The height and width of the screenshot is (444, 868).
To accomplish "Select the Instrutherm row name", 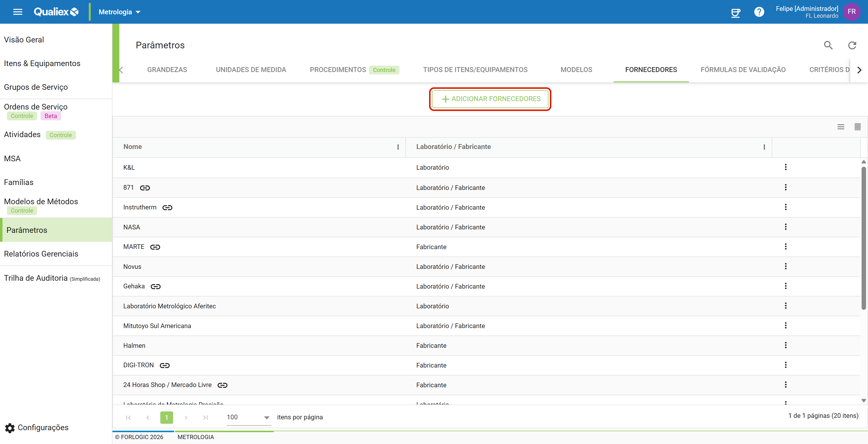I will [x=140, y=207].
